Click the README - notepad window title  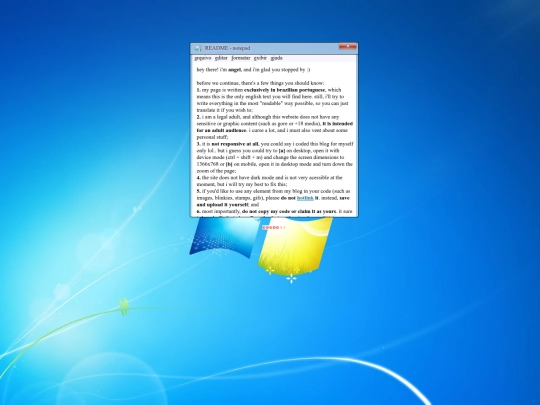point(227,48)
